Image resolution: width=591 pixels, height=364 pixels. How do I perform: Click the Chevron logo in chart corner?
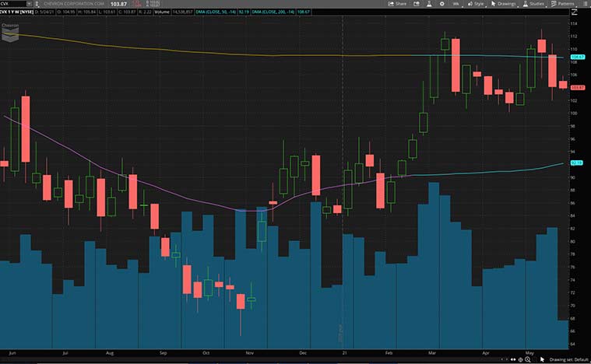pyautogui.click(x=10, y=32)
